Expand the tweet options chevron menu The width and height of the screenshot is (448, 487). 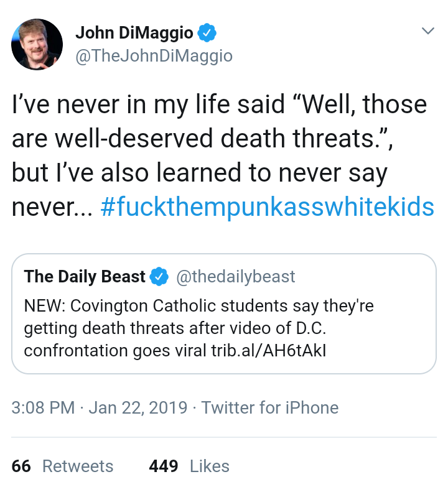pos(427,30)
